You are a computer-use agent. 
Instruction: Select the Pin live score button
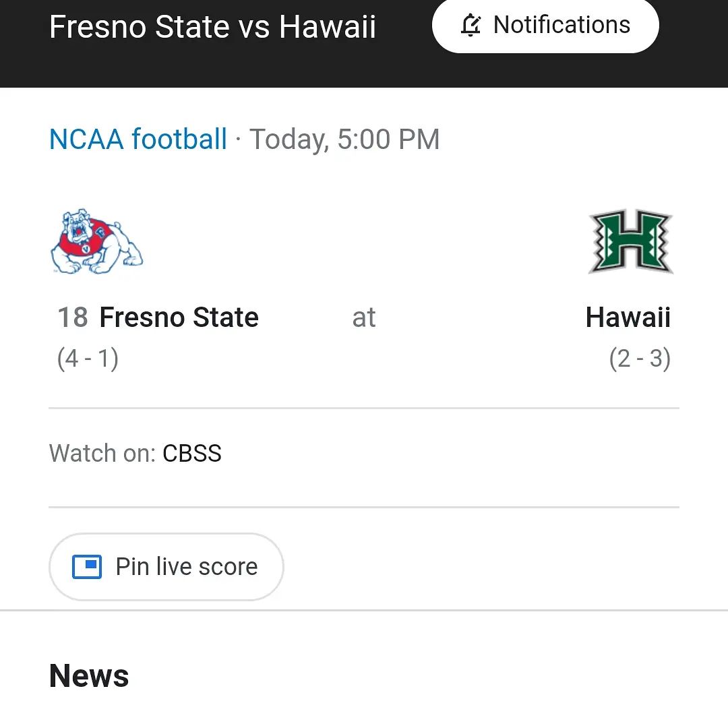pos(166,567)
